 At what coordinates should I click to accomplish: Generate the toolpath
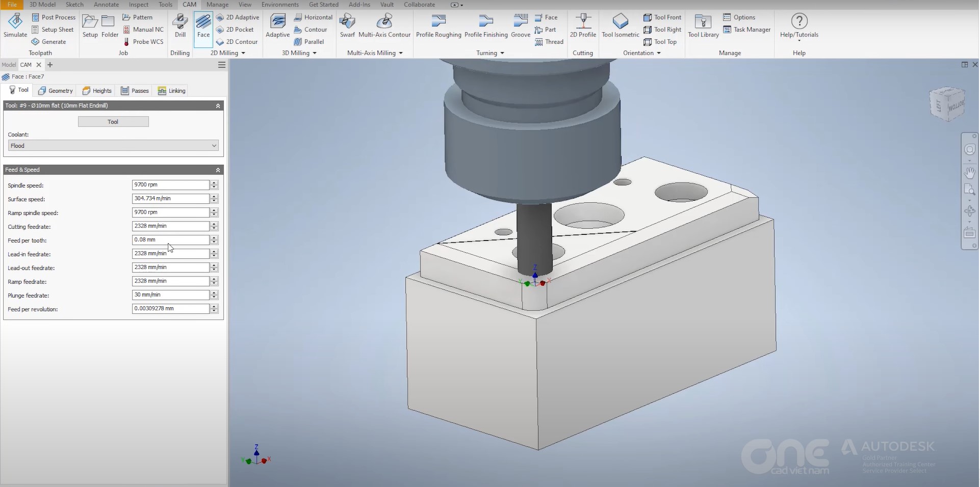tap(48, 42)
